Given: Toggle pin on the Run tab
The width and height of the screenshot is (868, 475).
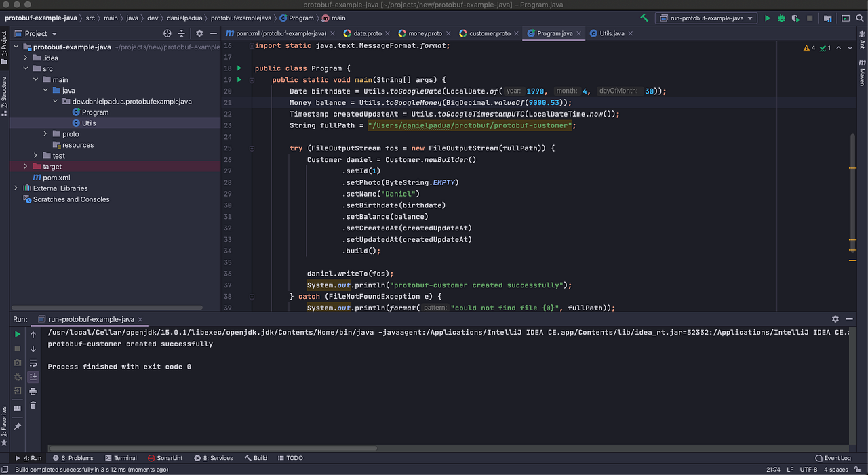Looking at the screenshot, I should pyautogui.click(x=18, y=426).
